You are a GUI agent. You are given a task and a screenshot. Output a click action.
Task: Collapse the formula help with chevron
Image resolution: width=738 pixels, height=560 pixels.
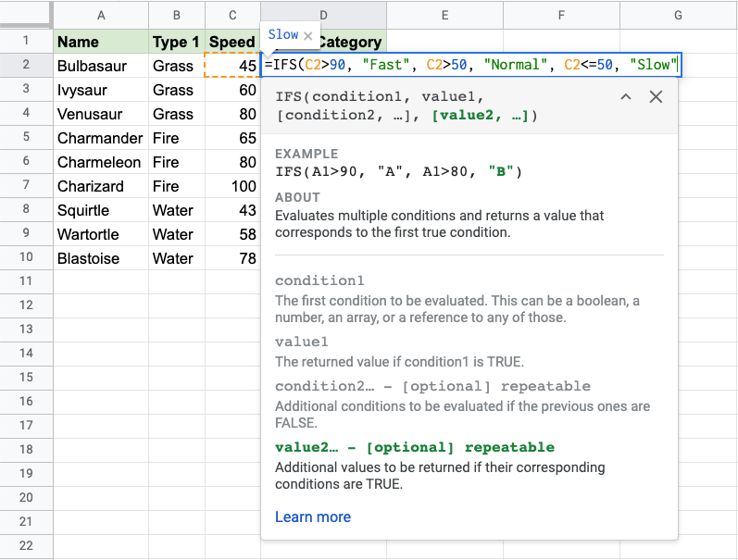626,97
